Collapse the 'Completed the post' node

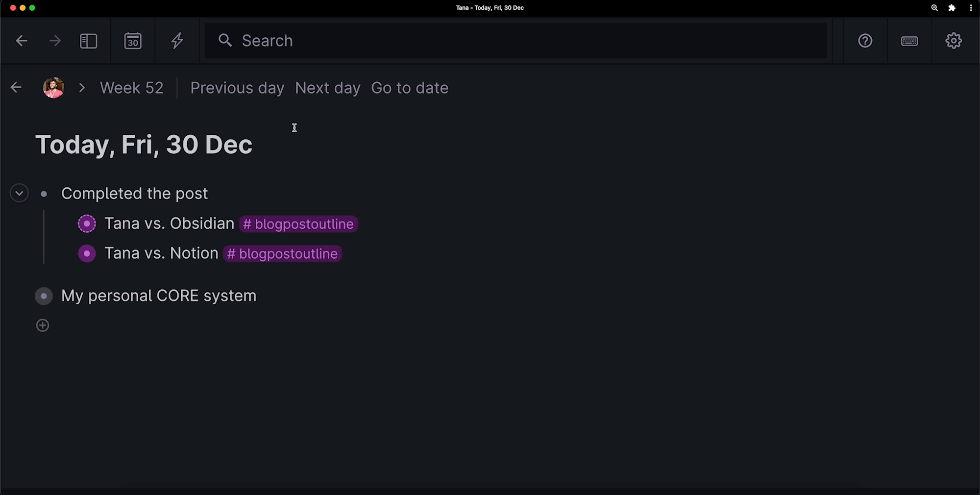[19, 194]
